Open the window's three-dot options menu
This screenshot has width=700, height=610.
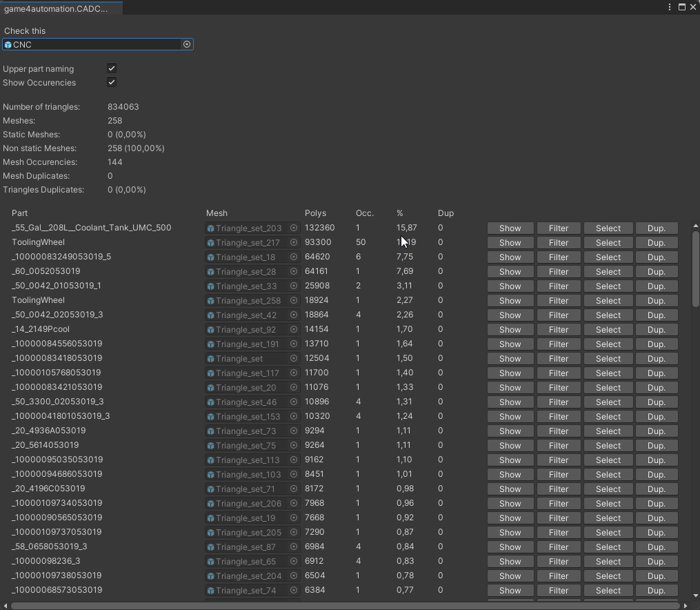click(x=670, y=7)
